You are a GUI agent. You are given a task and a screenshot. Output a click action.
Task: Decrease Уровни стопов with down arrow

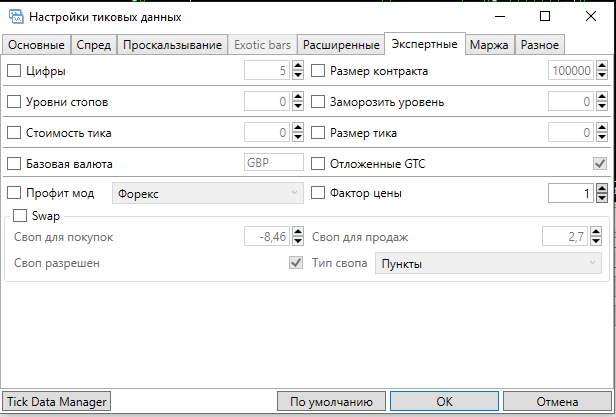[x=298, y=106]
